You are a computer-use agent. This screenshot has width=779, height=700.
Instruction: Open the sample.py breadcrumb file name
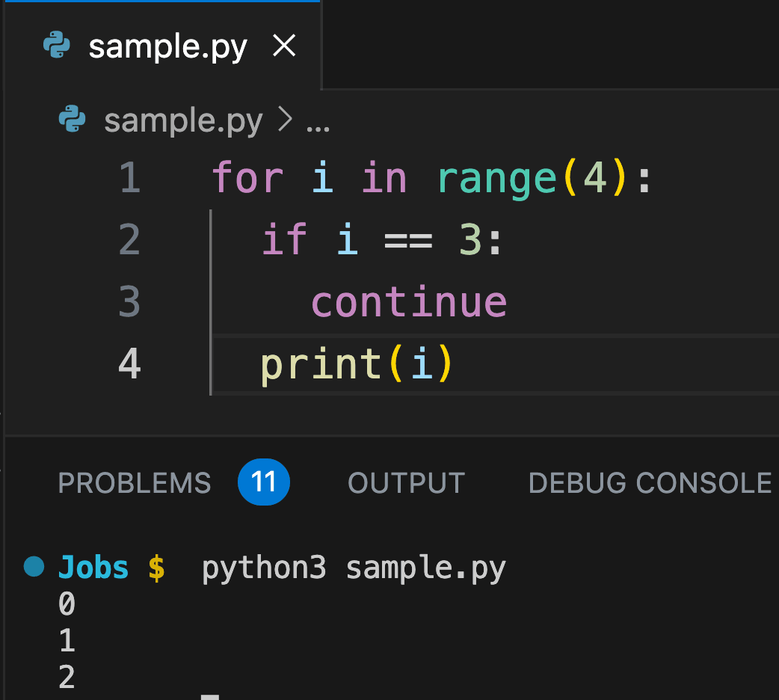point(183,120)
